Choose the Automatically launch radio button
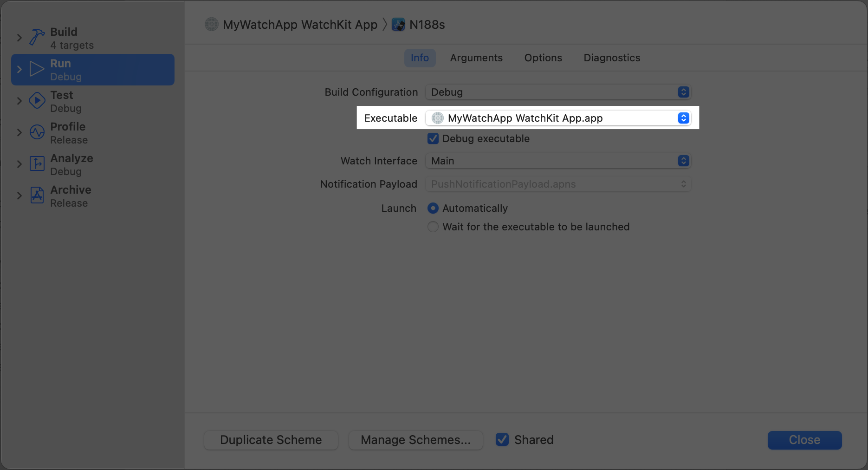The image size is (868, 470). [433, 209]
